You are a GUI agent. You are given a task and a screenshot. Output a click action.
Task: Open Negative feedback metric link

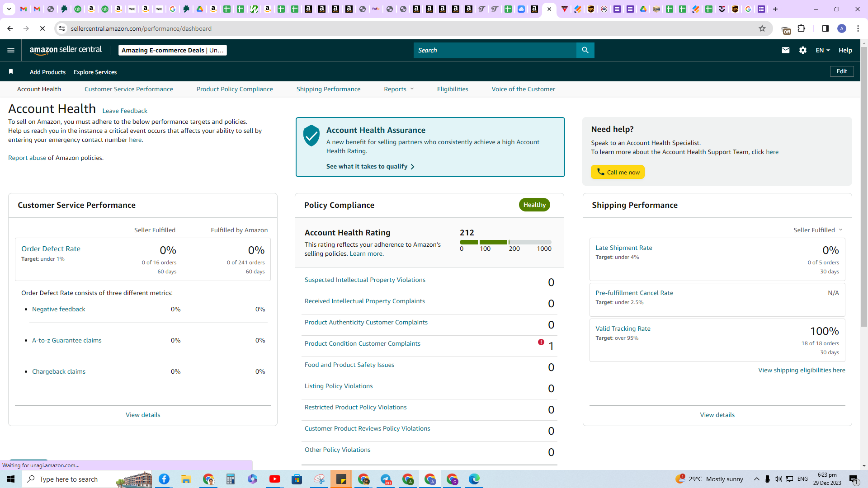(x=59, y=309)
